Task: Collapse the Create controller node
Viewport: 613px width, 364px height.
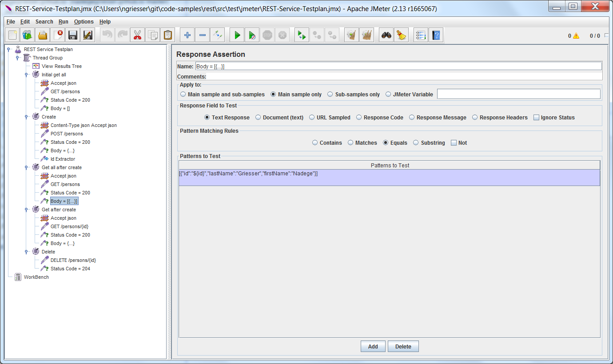Action: (26, 117)
